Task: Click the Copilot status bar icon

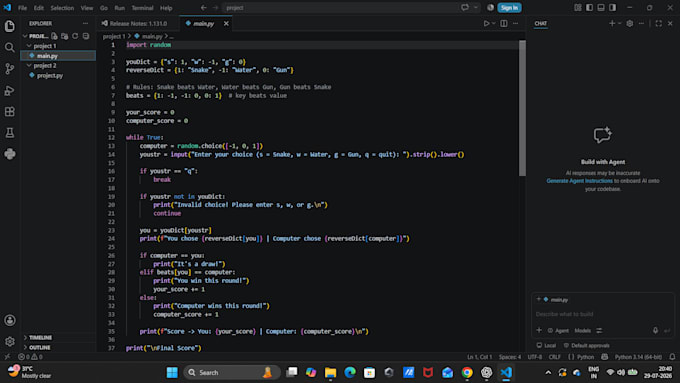Action: pyautogui.click(x=605, y=357)
